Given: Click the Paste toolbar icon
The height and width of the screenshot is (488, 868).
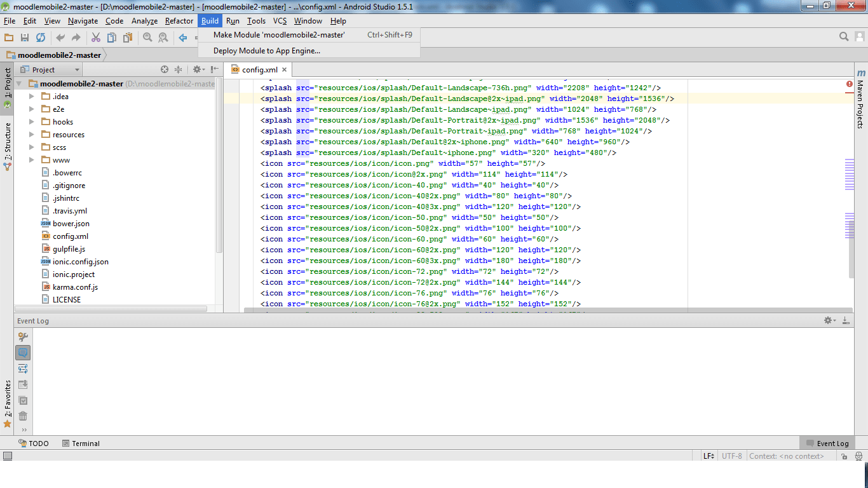Looking at the screenshot, I should [x=128, y=37].
